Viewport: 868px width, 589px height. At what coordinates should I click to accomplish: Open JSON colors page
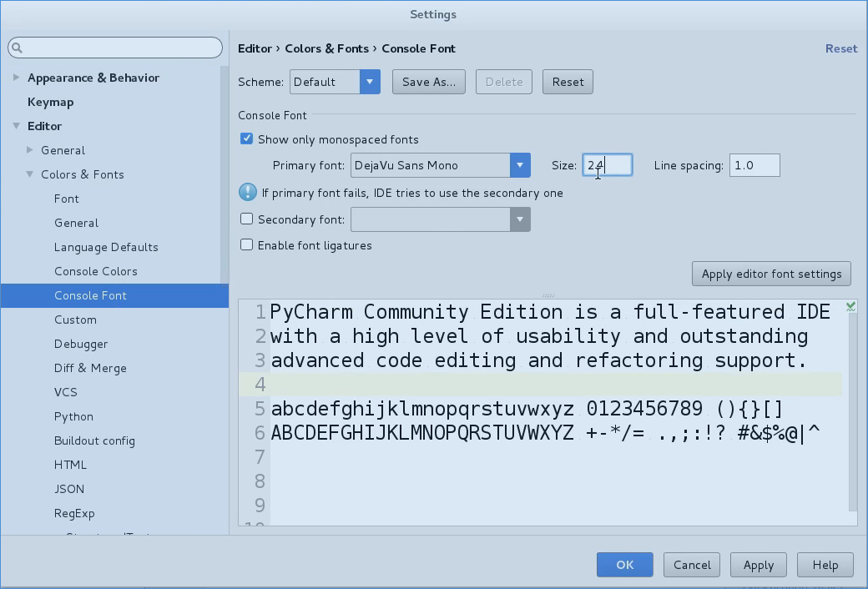69,490
